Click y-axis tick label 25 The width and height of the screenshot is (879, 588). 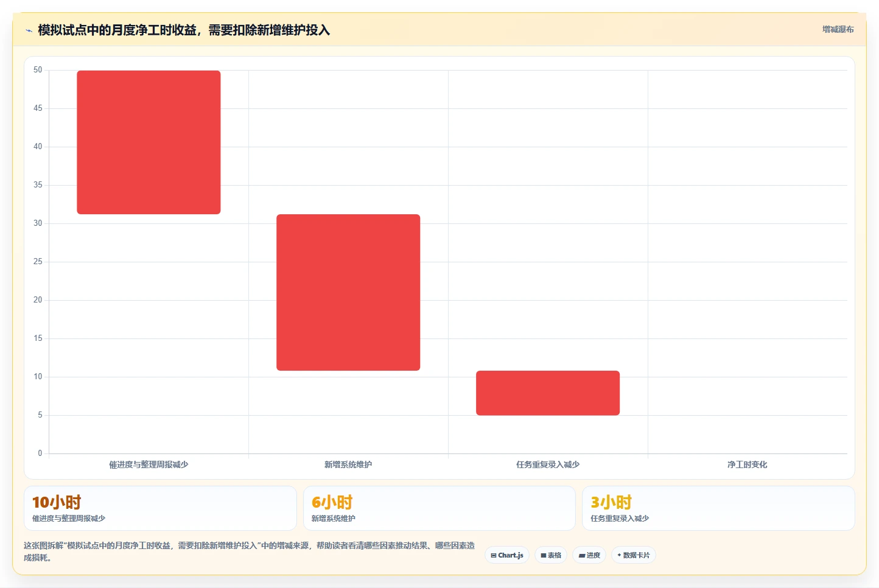point(38,262)
